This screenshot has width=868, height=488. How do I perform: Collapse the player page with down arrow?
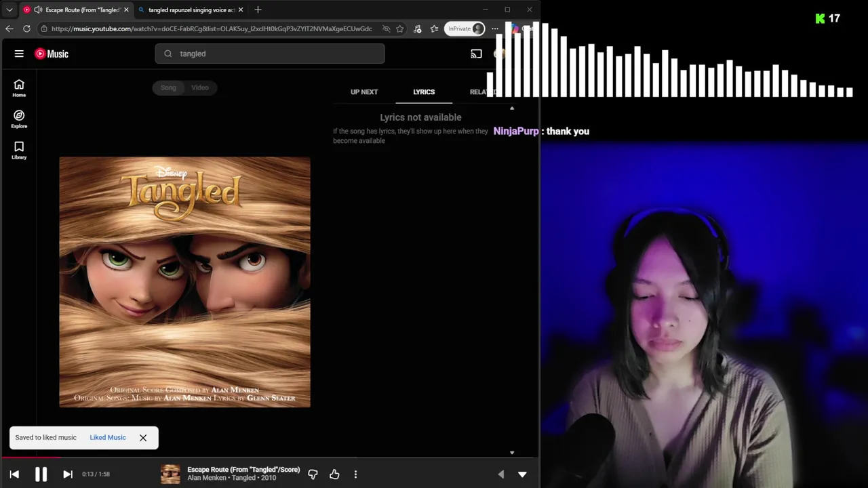coord(522,474)
